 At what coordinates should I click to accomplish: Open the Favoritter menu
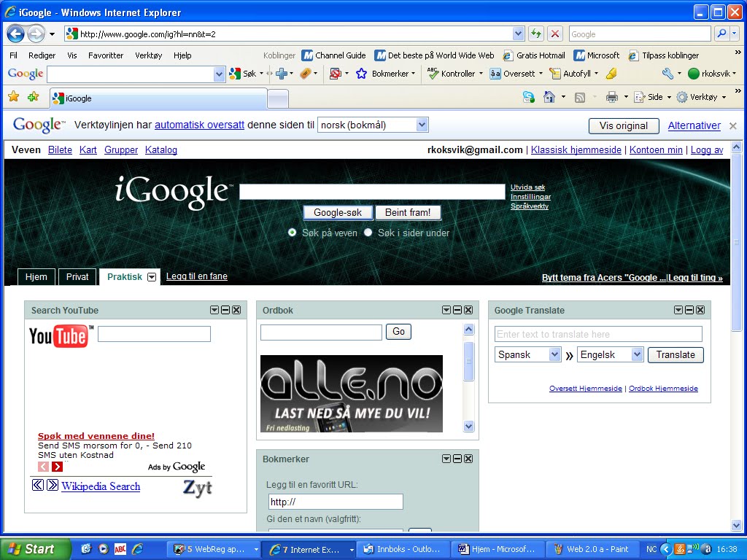[106, 55]
